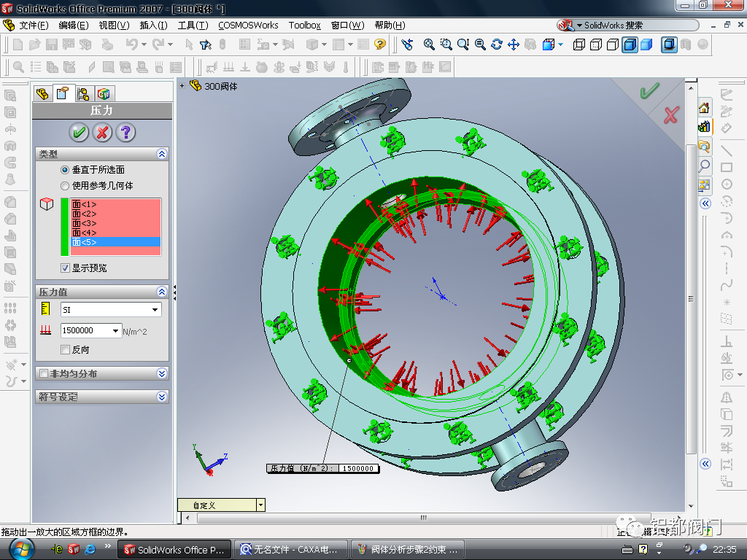Confirm the pressure settings with green checkmark
Viewport: 747px width, 560px height.
[x=80, y=132]
